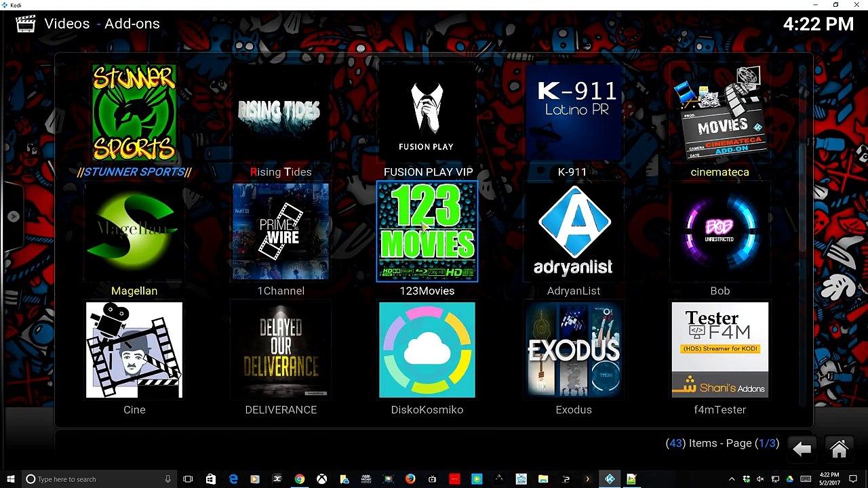The height and width of the screenshot is (488, 868).
Task: Click the Videos clapperboard icon
Action: [x=25, y=24]
